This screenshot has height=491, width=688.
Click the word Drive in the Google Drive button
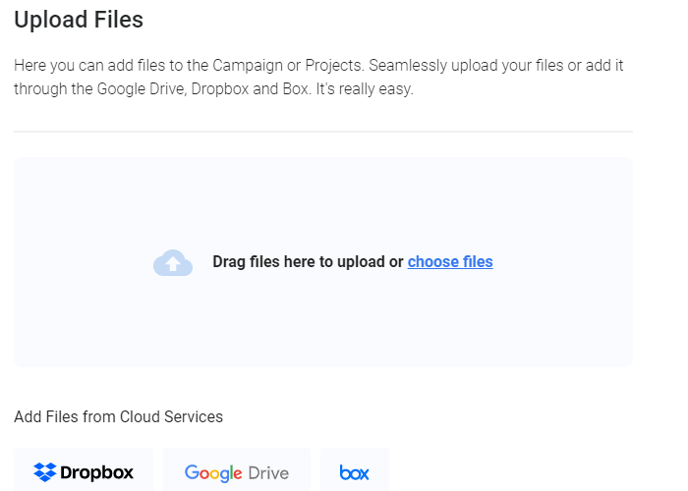[270, 473]
